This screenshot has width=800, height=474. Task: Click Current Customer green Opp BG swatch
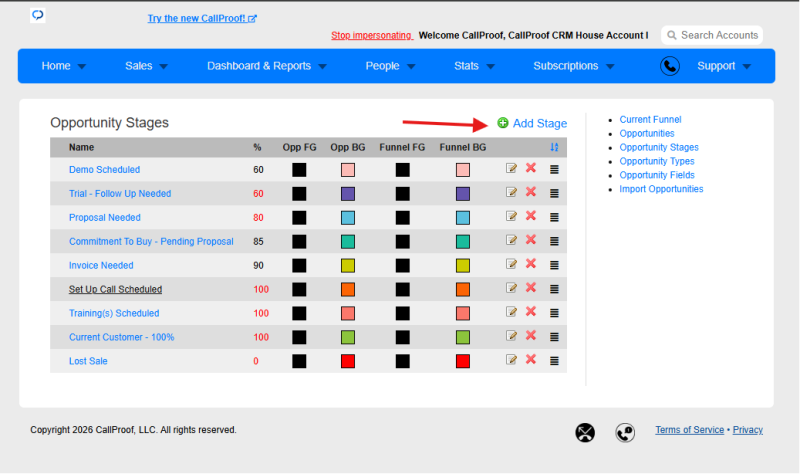[x=348, y=337]
